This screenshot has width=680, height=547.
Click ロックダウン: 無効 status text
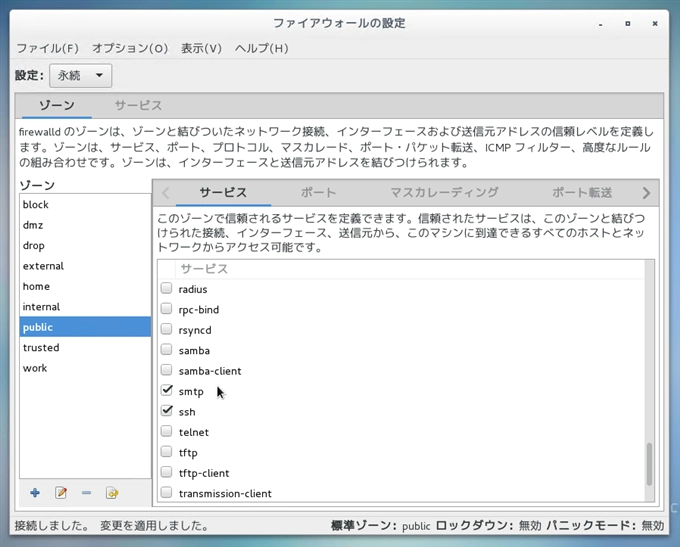488,526
